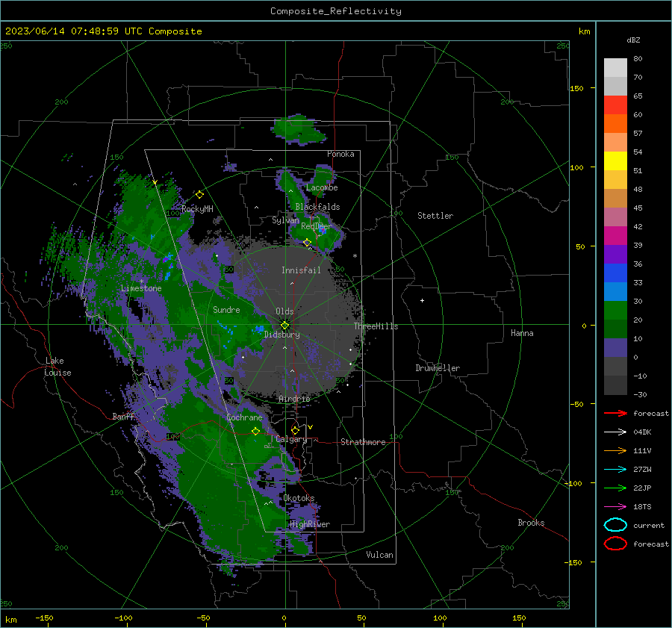
Task: Click the Stettler city label
Action: click(x=435, y=216)
